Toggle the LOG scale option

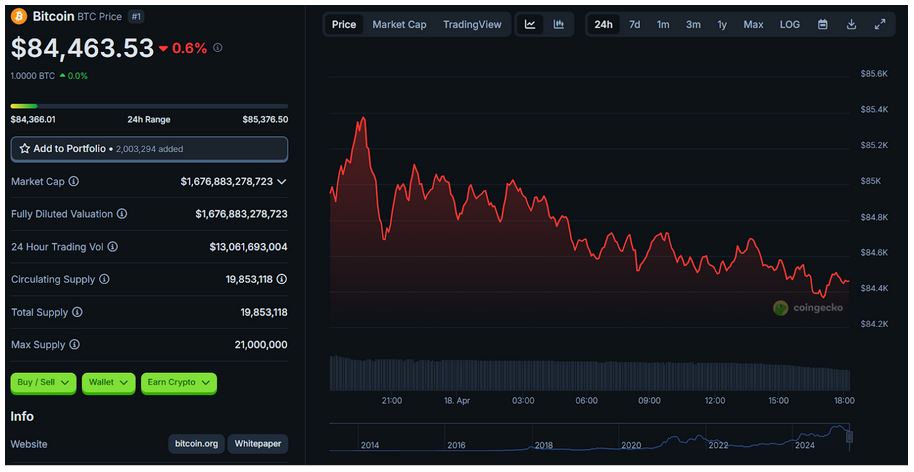coord(790,24)
